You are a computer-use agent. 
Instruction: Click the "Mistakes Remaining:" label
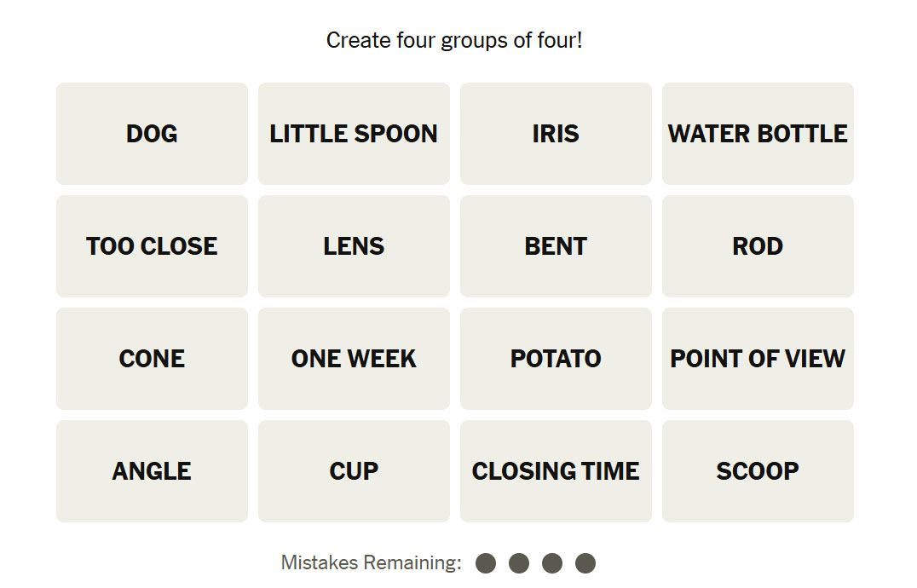pos(371,563)
